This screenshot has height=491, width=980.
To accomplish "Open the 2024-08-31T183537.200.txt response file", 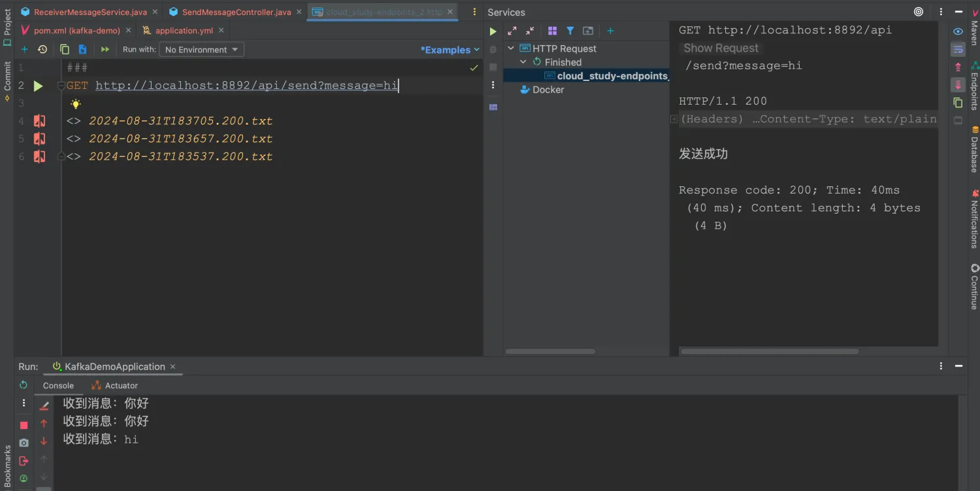I will pos(180,156).
